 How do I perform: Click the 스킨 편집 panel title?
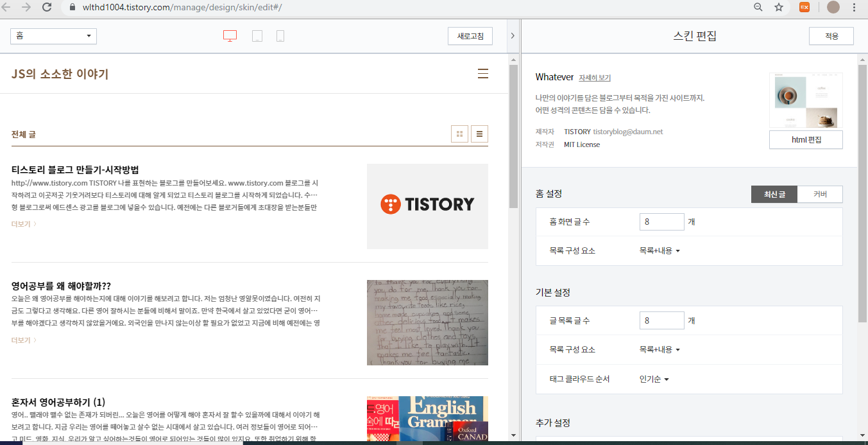[x=695, y=36]
